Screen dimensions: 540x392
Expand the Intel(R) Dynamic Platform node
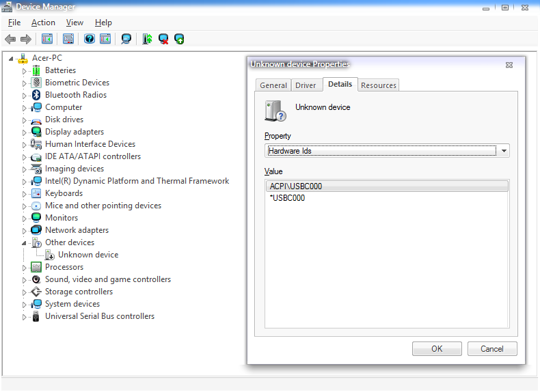click(x=24, y=182)
